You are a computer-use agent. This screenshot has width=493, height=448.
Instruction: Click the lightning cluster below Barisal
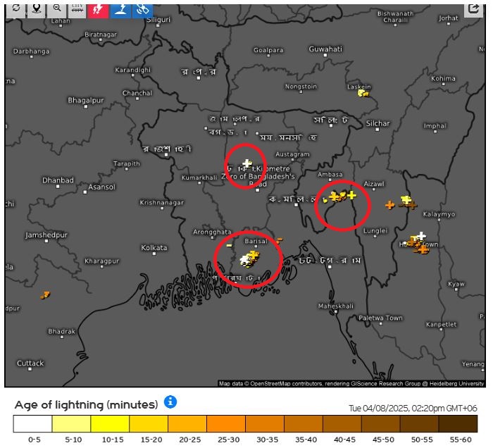[x=250, y=259]
